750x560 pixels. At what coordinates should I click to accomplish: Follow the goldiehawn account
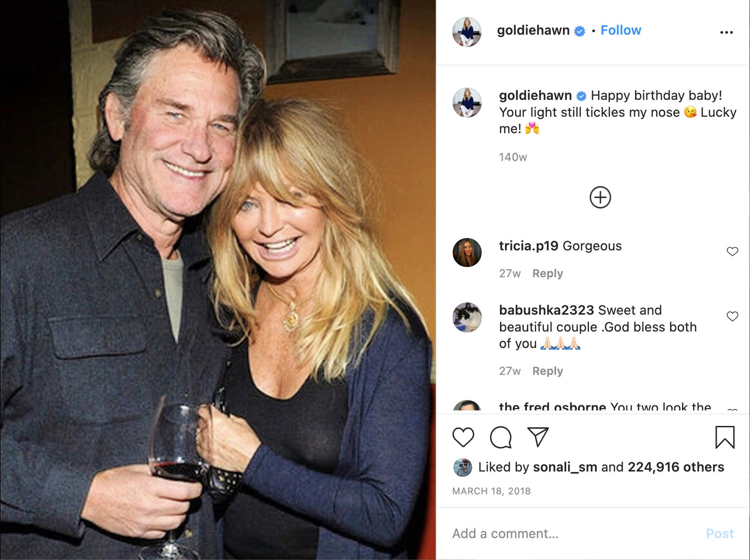620,30
